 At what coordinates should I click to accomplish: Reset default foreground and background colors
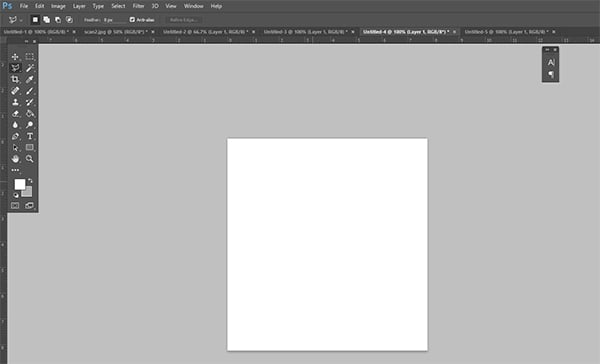coord(16,195)
